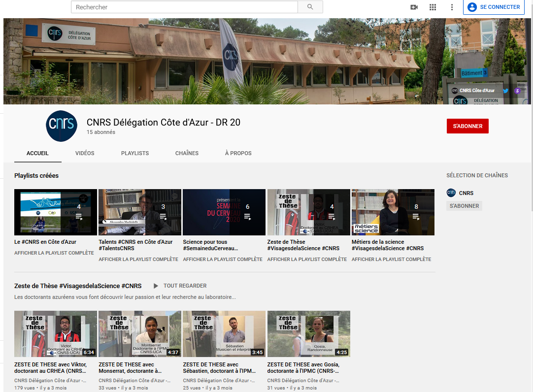Click the purple S icon on banner

click(517, 91)
